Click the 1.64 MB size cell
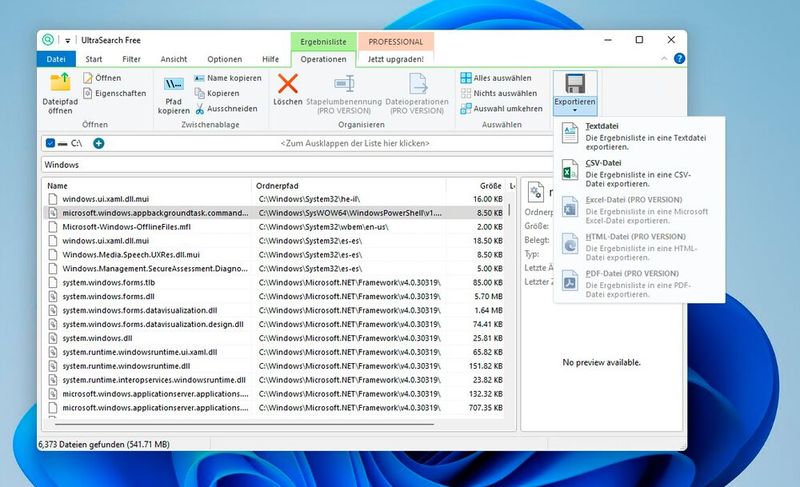800x487 pixels. click(x=489, y=311)
